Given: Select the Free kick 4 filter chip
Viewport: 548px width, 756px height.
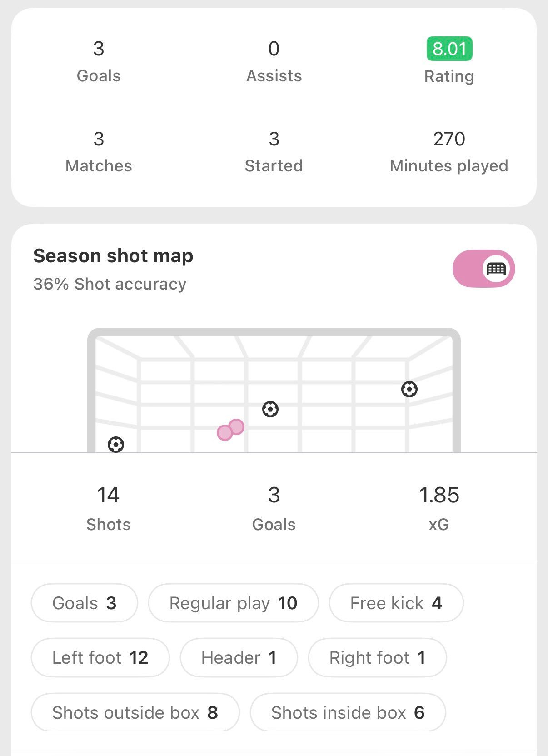Looking at the screenshot, I should pyautogui.click(x=396, y=603).
